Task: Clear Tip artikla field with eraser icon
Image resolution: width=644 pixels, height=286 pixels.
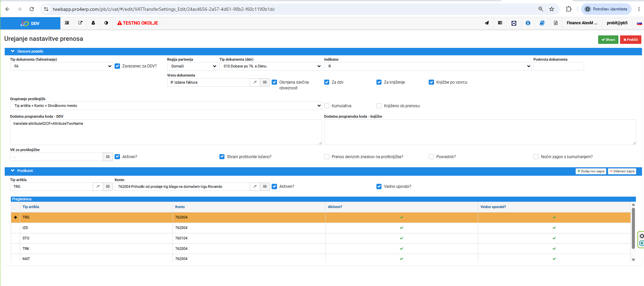Action: pyautogui.click(x=98, y=187)
